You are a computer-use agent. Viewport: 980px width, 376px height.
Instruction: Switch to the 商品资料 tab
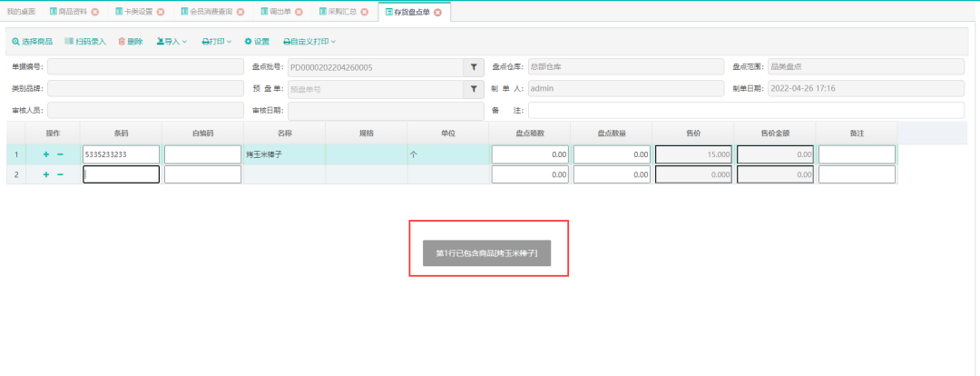[x=74, y=12]
